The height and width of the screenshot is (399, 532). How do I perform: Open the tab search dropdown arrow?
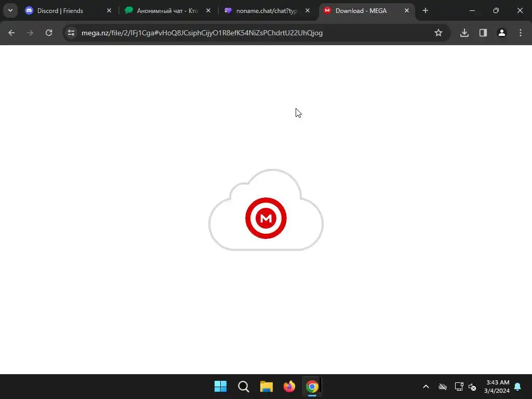10,10
